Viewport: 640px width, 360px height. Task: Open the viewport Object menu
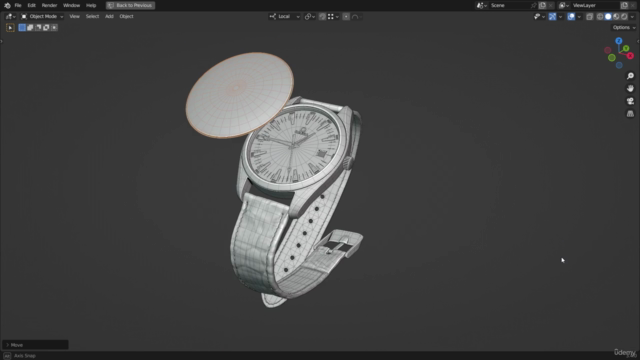pyautogui.click(x=127, y=16)
